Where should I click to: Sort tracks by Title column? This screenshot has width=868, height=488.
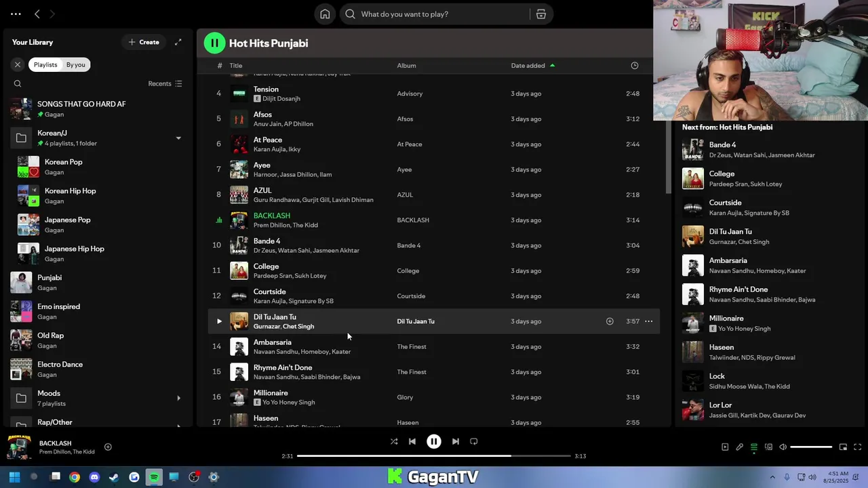click(236, 66)
